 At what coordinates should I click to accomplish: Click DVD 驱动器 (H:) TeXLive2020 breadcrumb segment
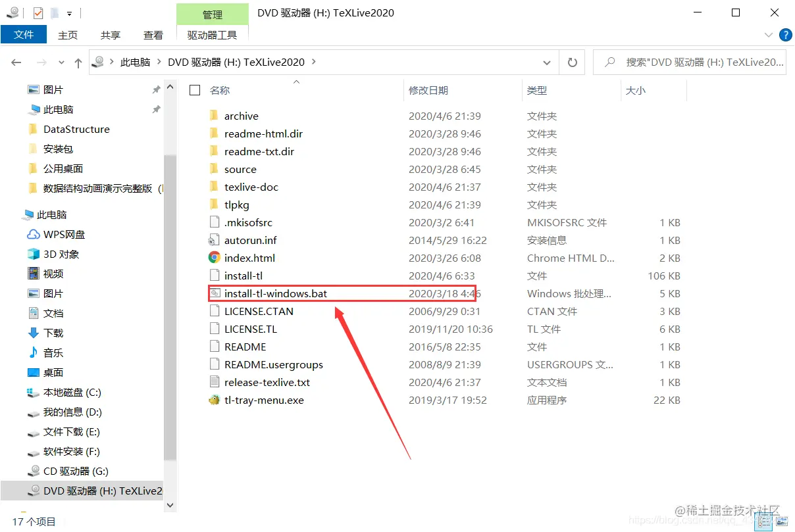pyautogui.click(x=236, y=62)
